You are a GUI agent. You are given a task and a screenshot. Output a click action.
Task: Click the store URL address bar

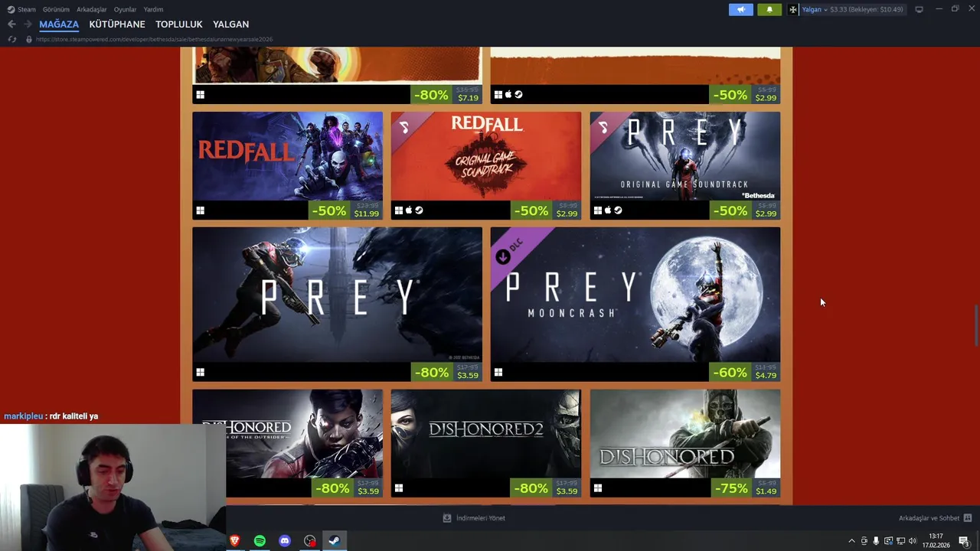[153, 39]
